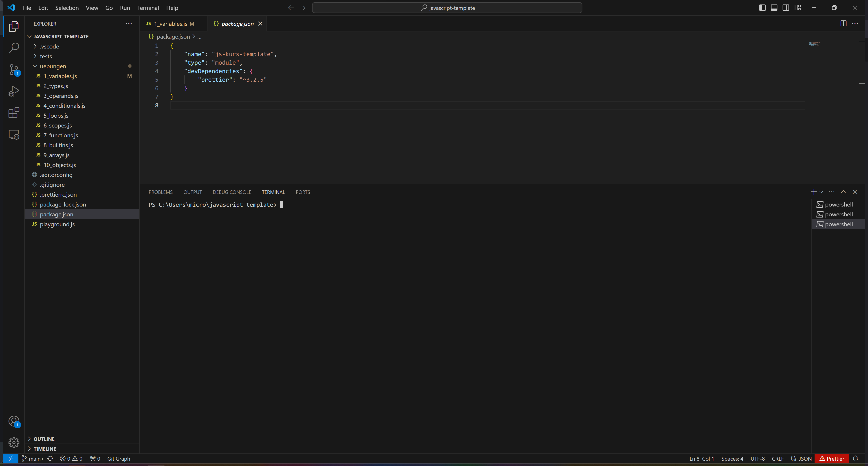
Task: Toggle the bottom panel visibility
Action: coord(774,8)
